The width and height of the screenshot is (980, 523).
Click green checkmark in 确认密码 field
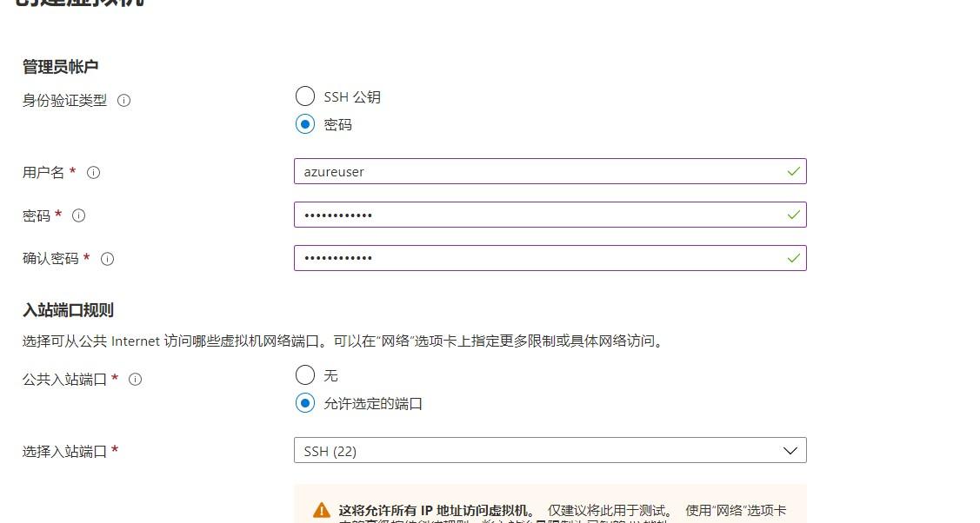click(x=793, y=258)
